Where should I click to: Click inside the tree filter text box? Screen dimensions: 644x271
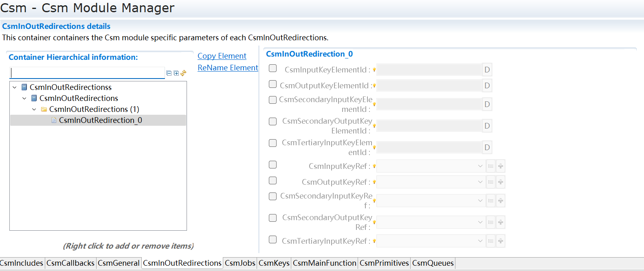pos(87,72)
